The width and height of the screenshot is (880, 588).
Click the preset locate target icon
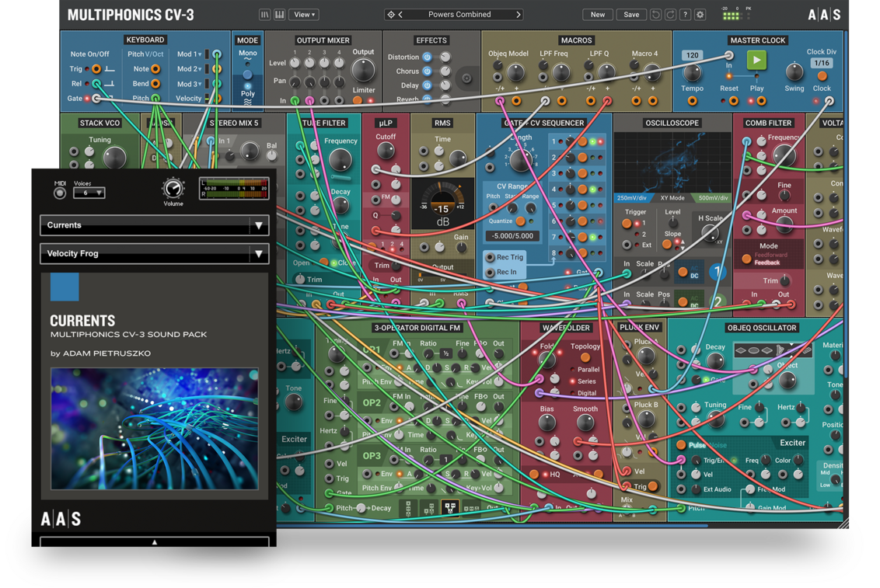click(x=391, y=15)
